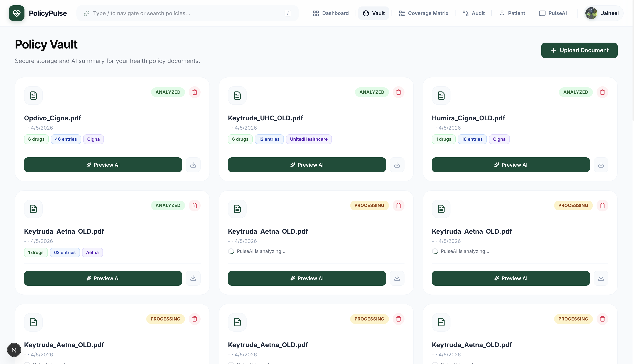Click trash icon on Humira_Cigna_OLD.pdf card
This screenshot has width=634, height=364.
(602, 92)
